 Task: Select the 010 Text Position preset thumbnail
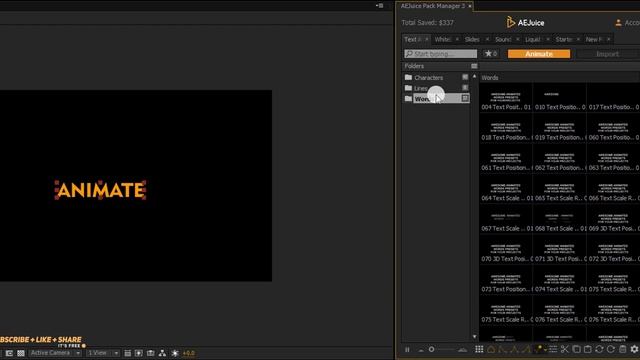(x=560, y=98)
